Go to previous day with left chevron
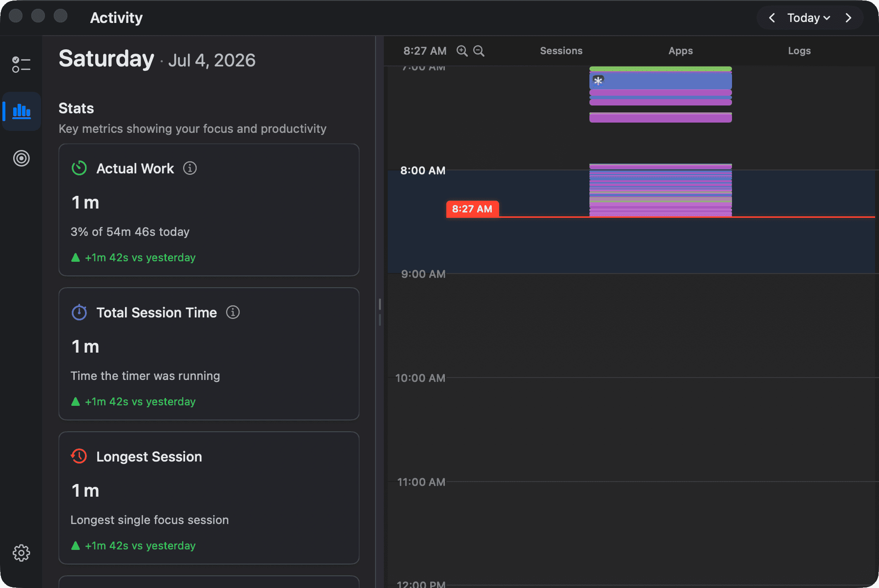 (772, 18)
